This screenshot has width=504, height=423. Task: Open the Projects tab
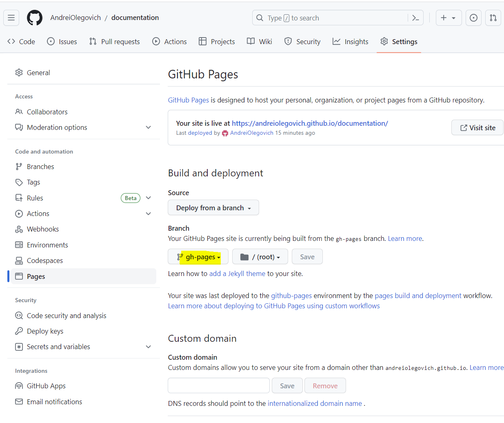pyautogui.click(x=217, y=42)
